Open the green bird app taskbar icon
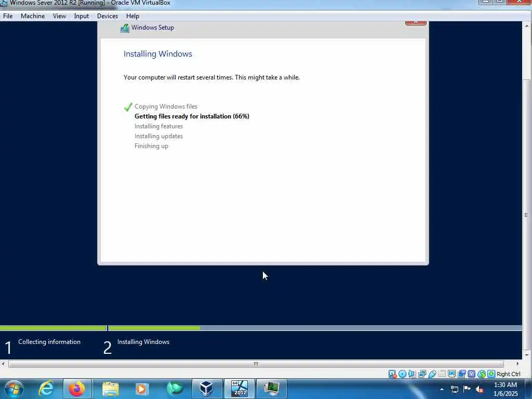 pyautogui.click(x=175, y=389)
